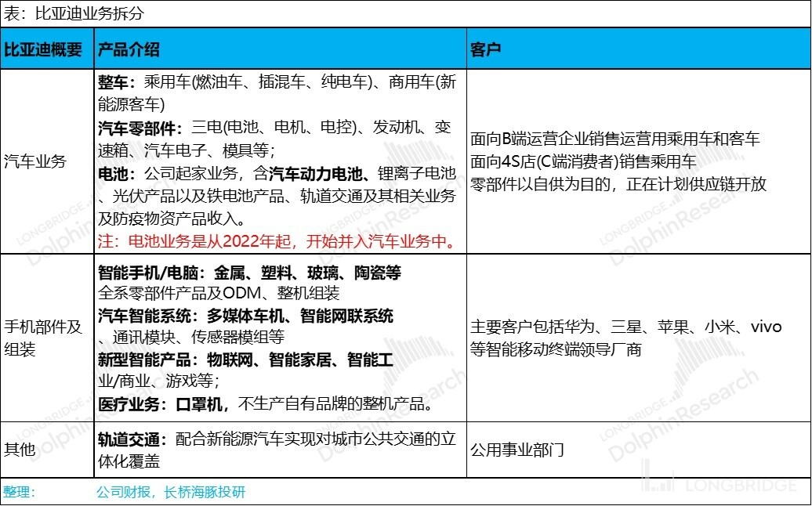The image size is (812, 506).
Task: Click the red note about 2022年 电池业务
Action: pyautogui.click(x=277, y=241)
